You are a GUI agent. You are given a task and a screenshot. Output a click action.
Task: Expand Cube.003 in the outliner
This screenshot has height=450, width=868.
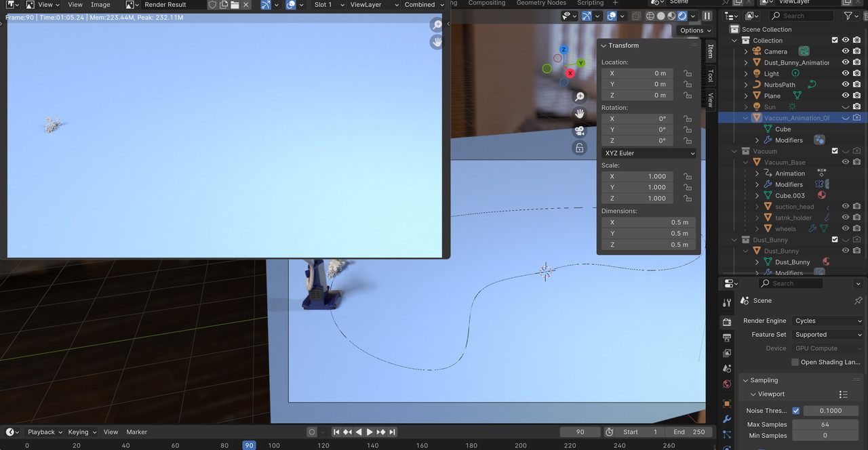click(757, 195)
